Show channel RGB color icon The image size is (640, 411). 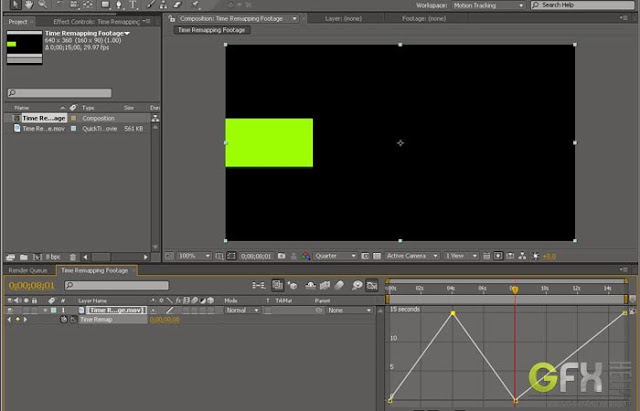click(x=305, y=256)
